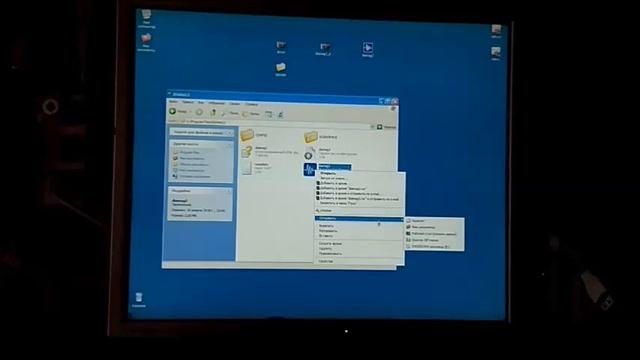The height and width of the screenshot is (360, 640).
Task: Choose the second context menu entry
Action: [333, 178]
